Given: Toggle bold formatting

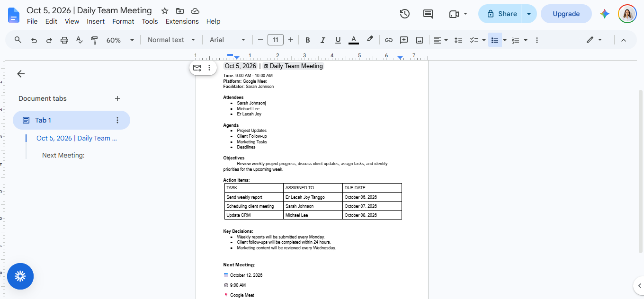Looking at the screenshot, I should click(x=308, y=40).
